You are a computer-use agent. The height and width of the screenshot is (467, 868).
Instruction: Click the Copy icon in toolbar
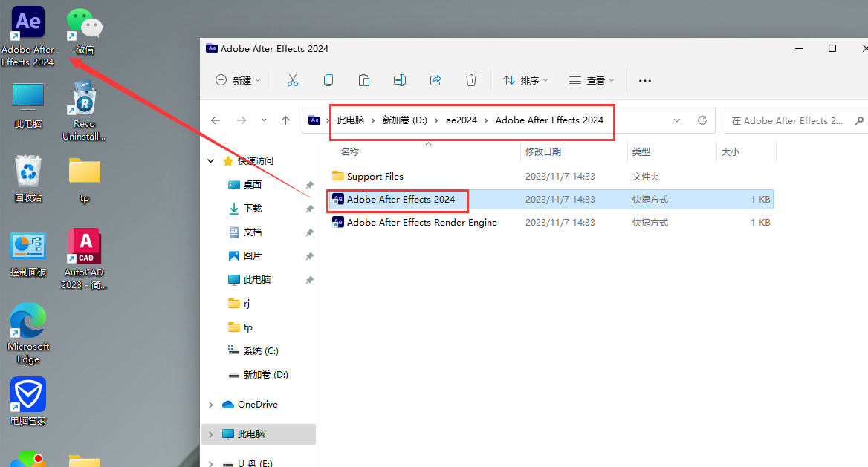(x=328, y=80)
